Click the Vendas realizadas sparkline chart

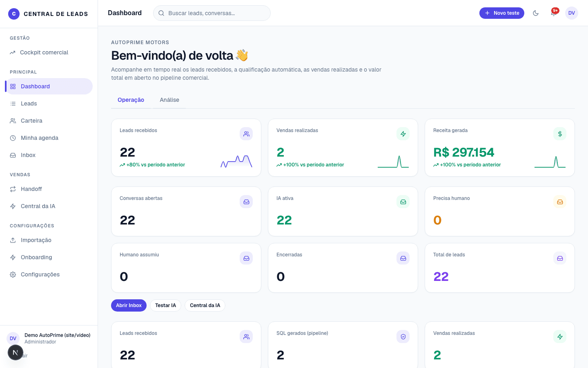coord(393,162)
